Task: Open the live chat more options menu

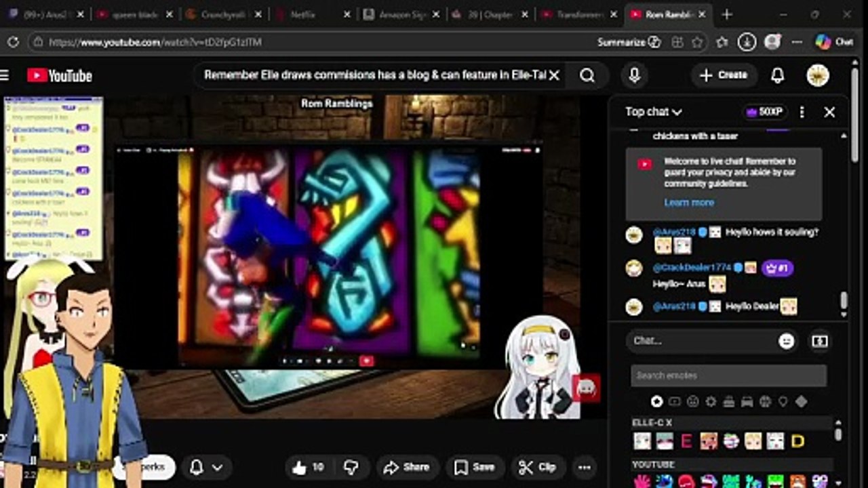Action: coord(802,112)
